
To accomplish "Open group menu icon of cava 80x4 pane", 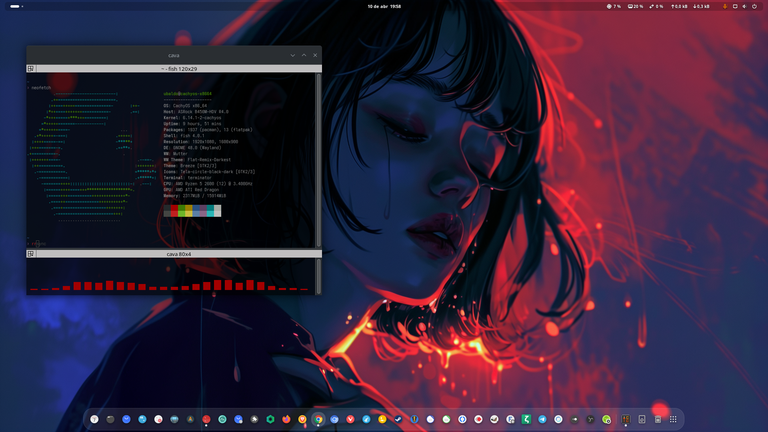I will [31, 254].
